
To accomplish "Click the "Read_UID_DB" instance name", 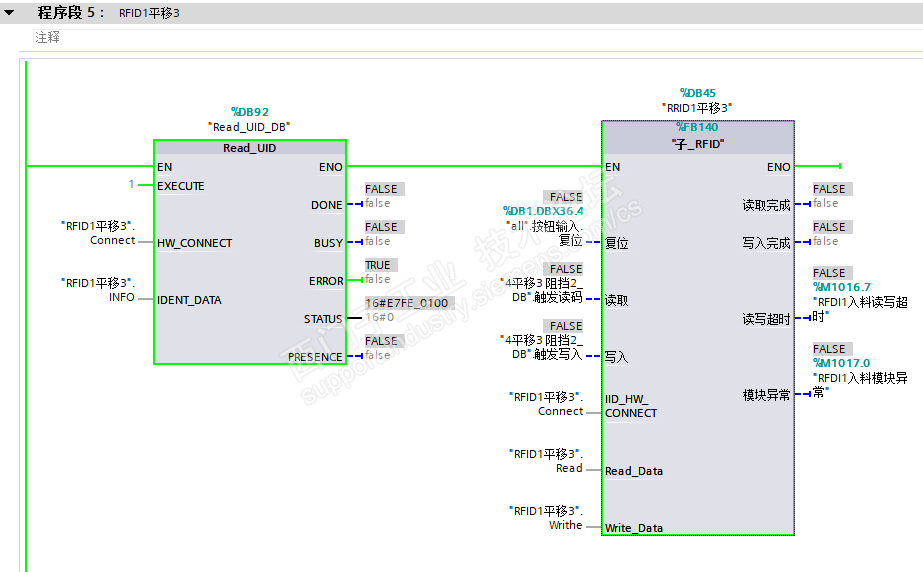I will pyautogui.click(x=249, y=127).
